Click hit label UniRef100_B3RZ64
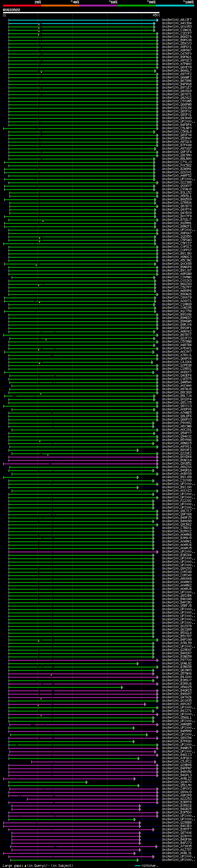Image resolution: width=197 pixels, height=868 pixels. pyautogui.click(x=177, y=555)
